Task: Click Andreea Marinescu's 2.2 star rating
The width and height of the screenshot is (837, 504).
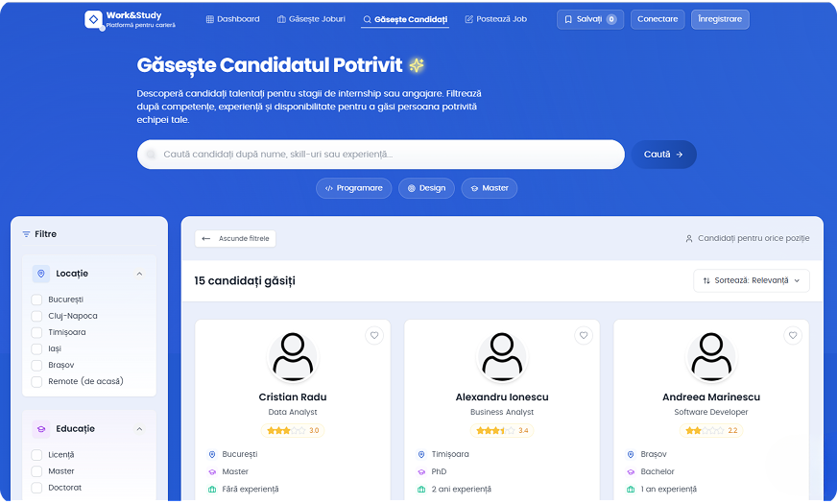Action: (711, 431)
